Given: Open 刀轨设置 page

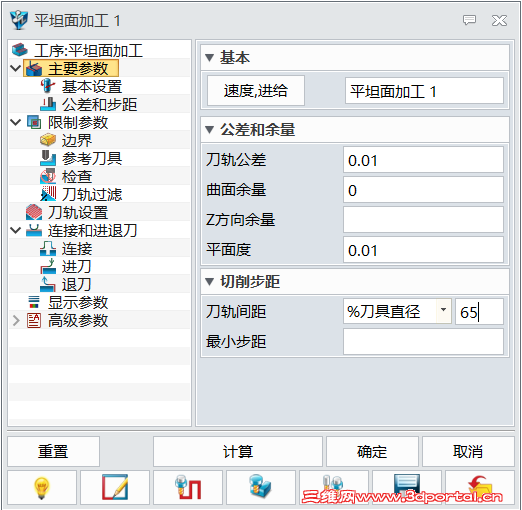Looking at the screenshot, I should [78, 212].
